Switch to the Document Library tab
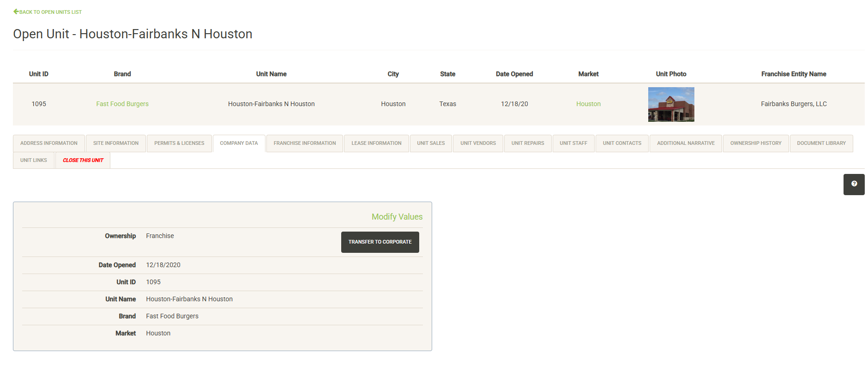The width and height of the screenshot is (868, 370). click(821, 143)
